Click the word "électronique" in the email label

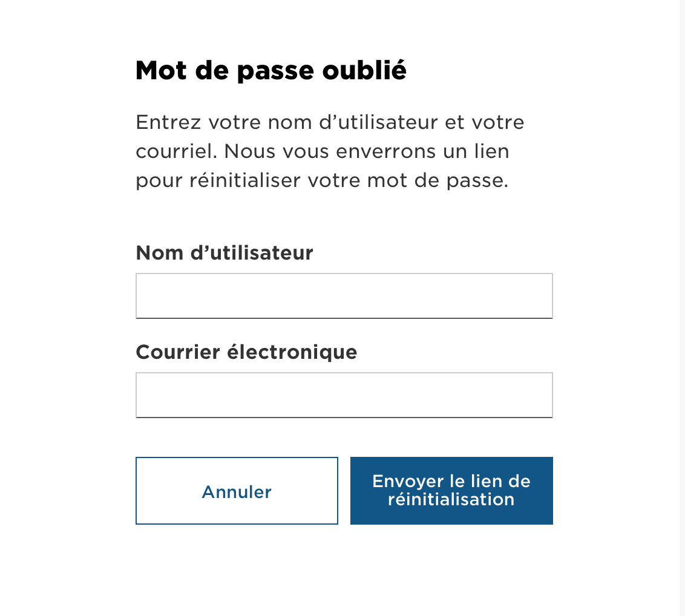point(292,352)
